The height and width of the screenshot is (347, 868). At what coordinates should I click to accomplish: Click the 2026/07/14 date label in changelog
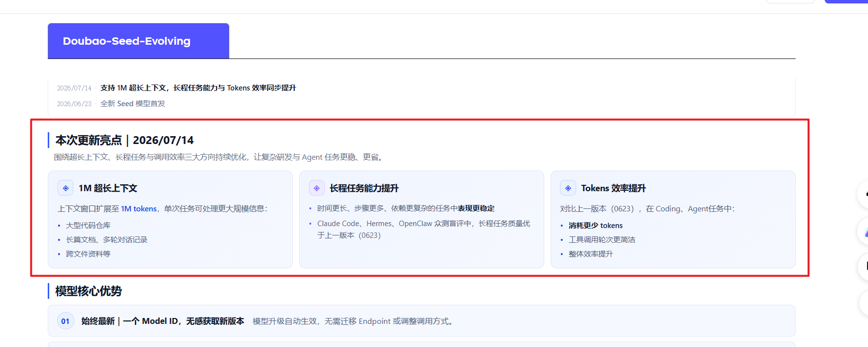click(74, 88)
